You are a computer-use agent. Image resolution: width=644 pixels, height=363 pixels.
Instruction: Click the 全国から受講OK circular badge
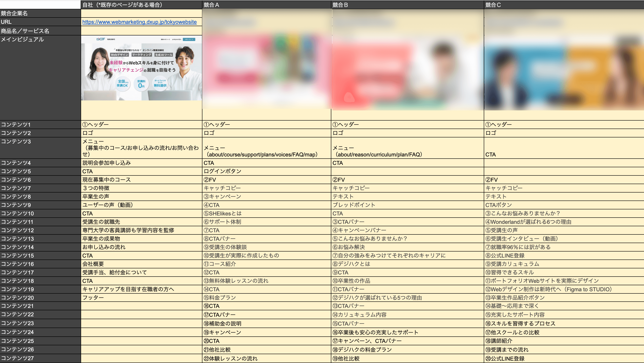tap(123, 84)
